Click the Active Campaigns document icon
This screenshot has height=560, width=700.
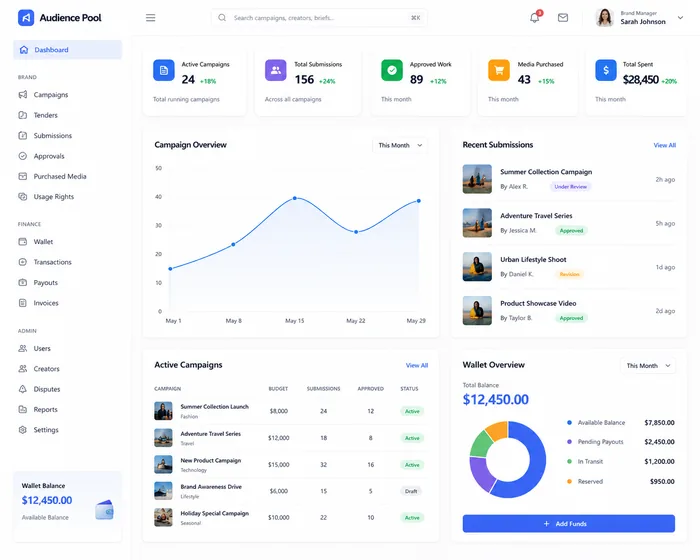coord(164,70)
